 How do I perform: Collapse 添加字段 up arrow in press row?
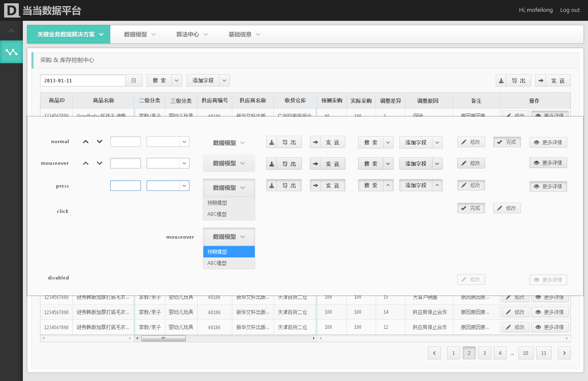[437, 185]
